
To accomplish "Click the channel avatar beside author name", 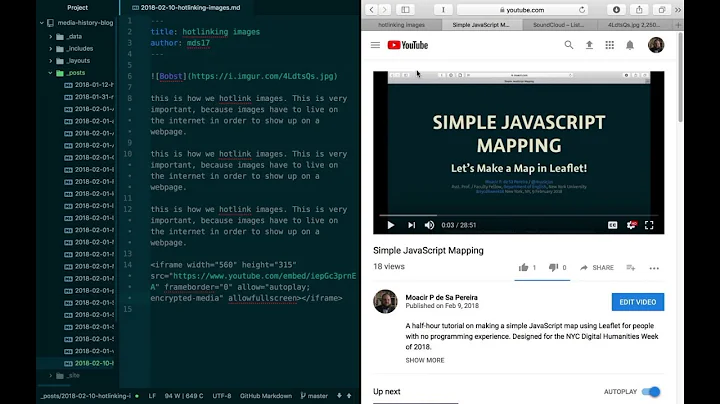I will (x=385, y=302).
